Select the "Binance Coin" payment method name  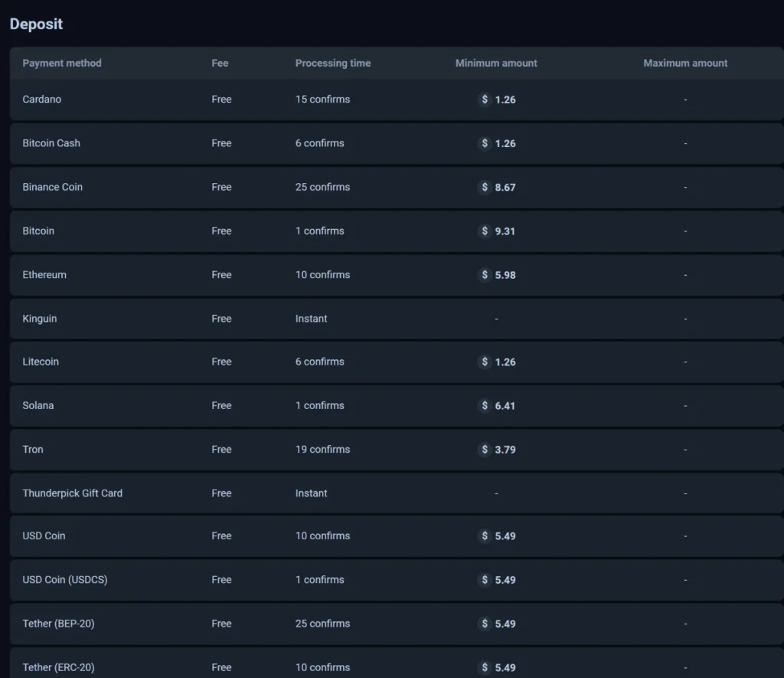[53, 187]
